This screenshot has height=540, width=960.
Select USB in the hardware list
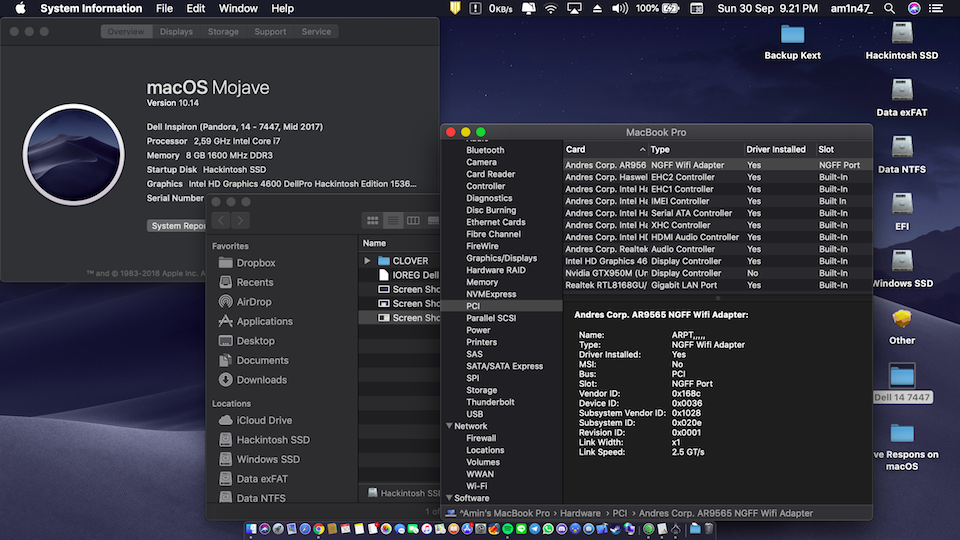474,414
